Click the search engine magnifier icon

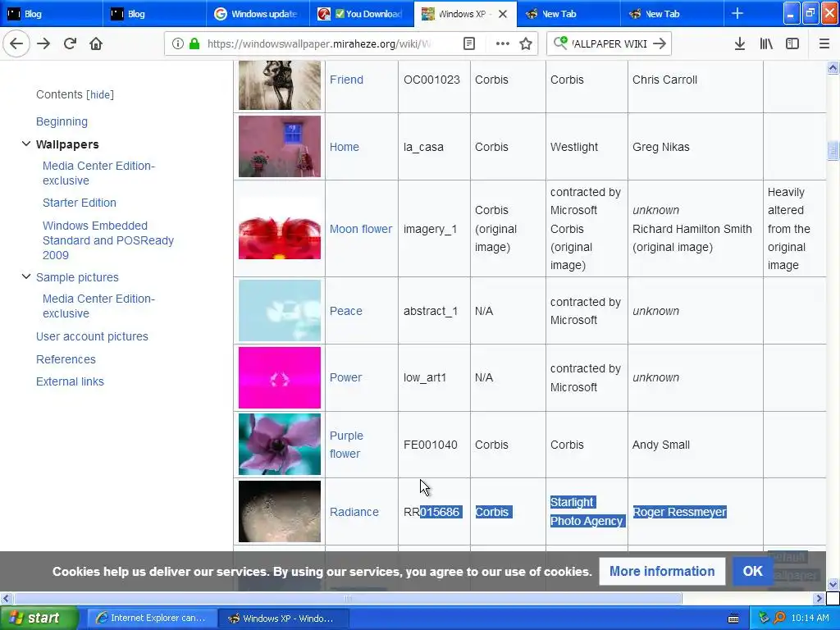(560, 43)
